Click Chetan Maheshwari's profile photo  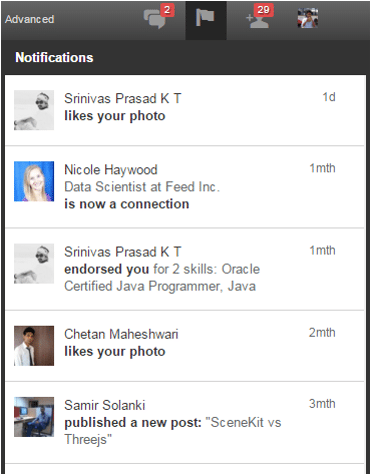tap(34, 346)
